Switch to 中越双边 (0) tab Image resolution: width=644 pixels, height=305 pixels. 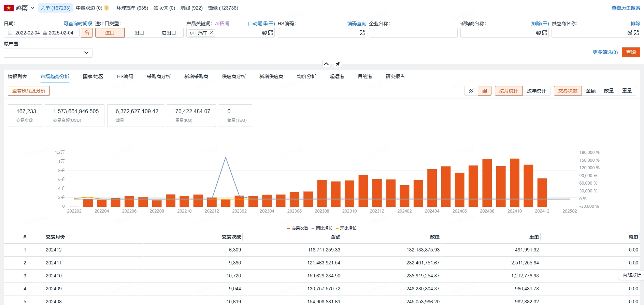click(x=89, y=8)
